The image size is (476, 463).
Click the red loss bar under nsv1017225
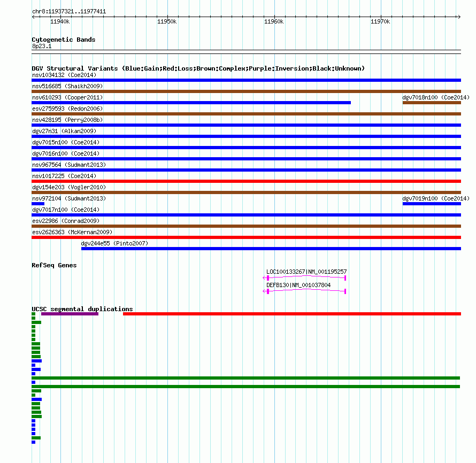[x=246, y=181]
